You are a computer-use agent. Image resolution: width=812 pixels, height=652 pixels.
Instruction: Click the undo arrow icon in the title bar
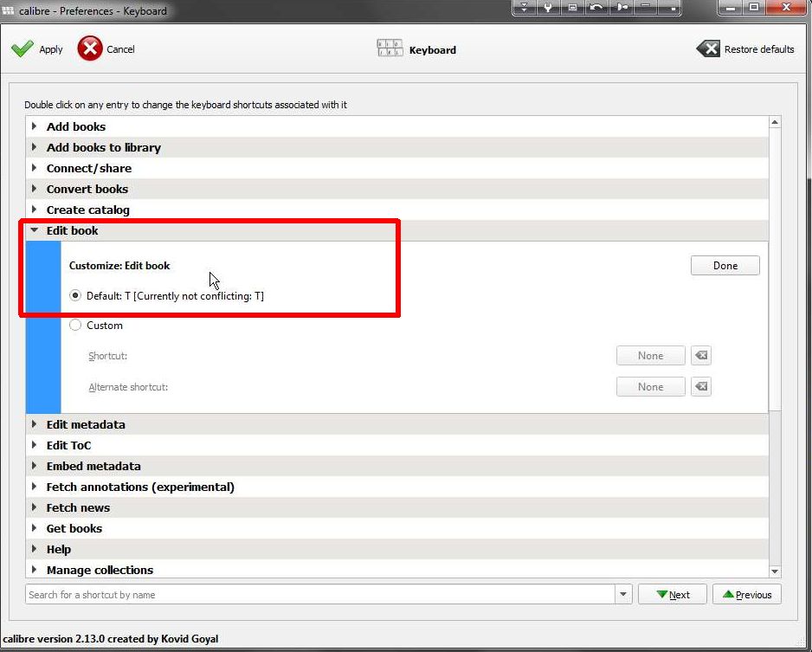pos(596,7)
